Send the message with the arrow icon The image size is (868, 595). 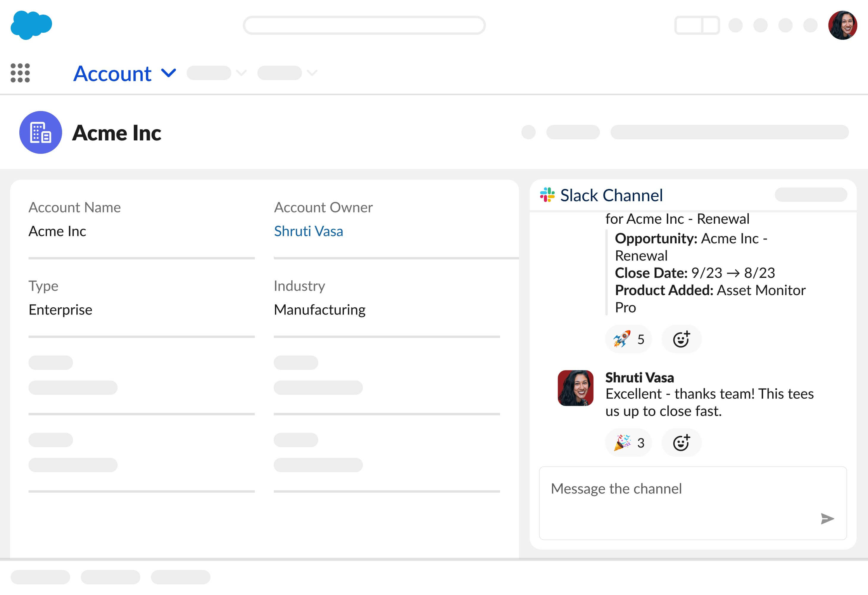[827, 519]
